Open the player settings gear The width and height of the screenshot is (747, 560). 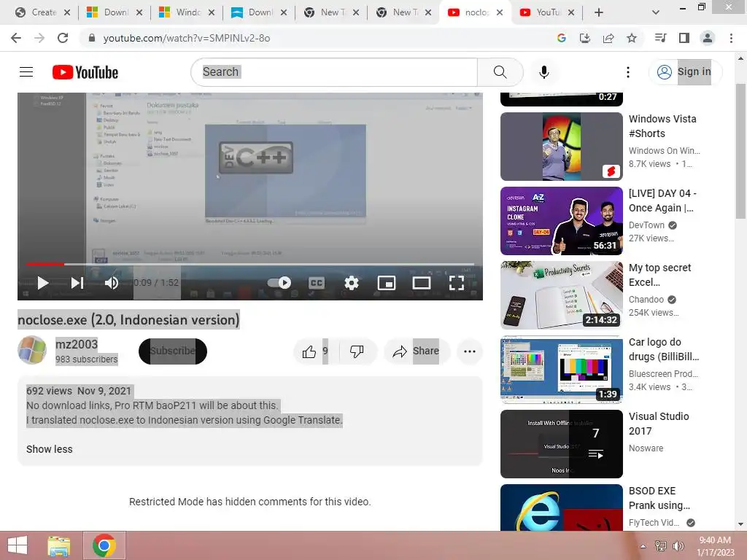click(352, 283)
